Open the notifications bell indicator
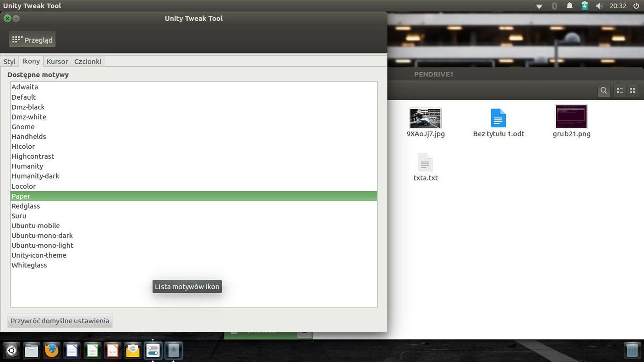Viewport: 644px width, 362px height. tap(570, 6)
